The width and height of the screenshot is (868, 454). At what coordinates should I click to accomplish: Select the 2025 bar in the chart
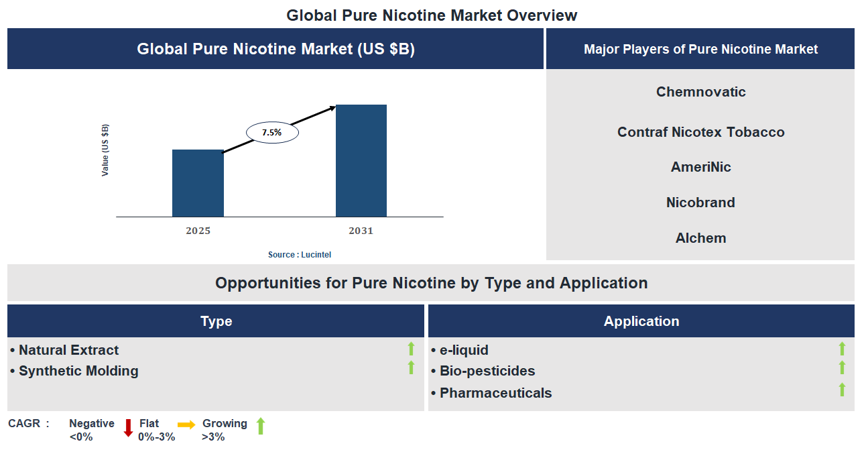pyautogui.click(x=198, y=183)
